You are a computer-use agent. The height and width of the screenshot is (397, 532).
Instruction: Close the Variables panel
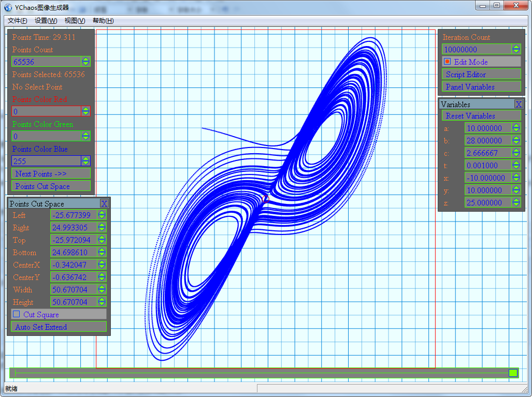[519, 104]
